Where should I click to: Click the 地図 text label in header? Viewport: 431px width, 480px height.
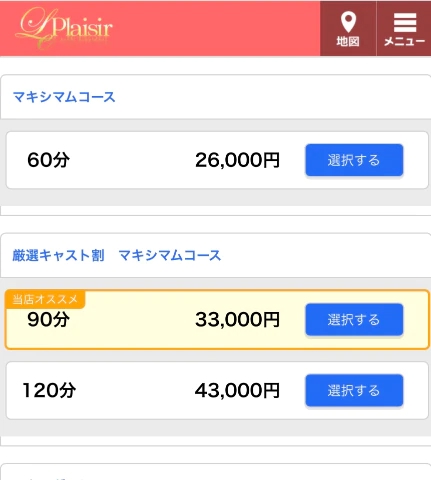point(348,41)
